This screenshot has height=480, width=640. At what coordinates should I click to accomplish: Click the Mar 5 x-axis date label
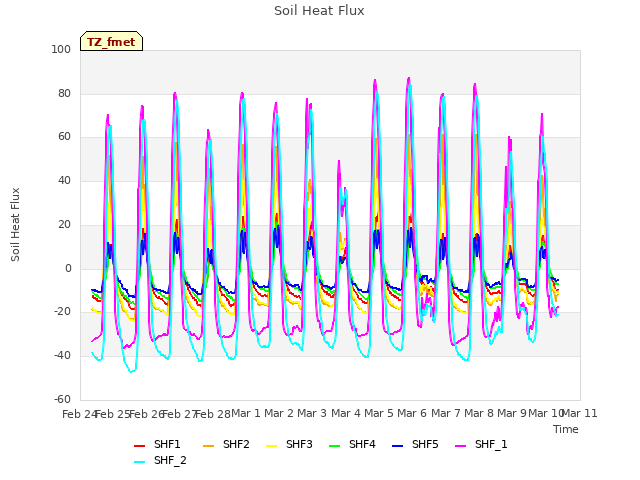click(379, 413)
